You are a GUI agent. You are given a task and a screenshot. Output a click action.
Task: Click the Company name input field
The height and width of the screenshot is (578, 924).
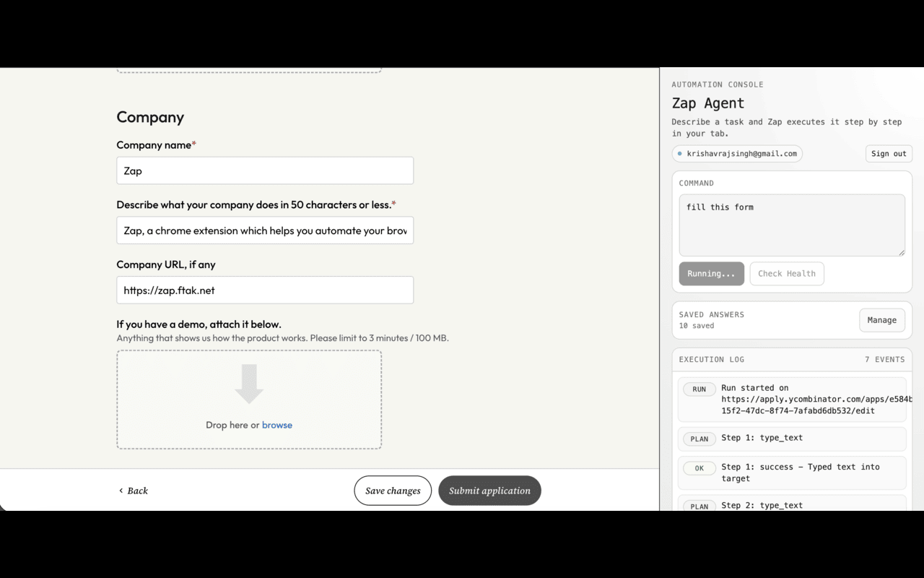pos(265,171)
